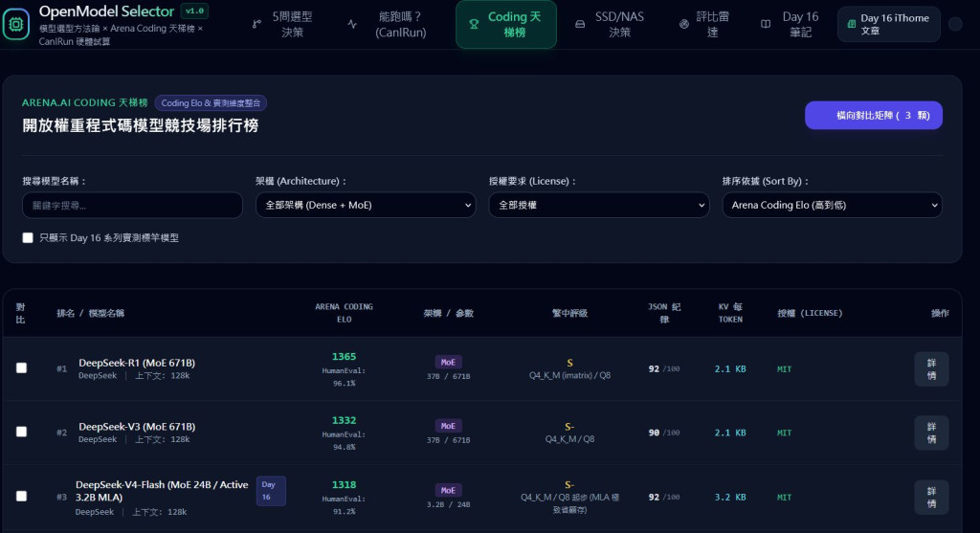Image resolution: width=980 pixels, height=533 pixels.
Task: Open the Day 16 筆記 tab
Action: click(790, 24)
